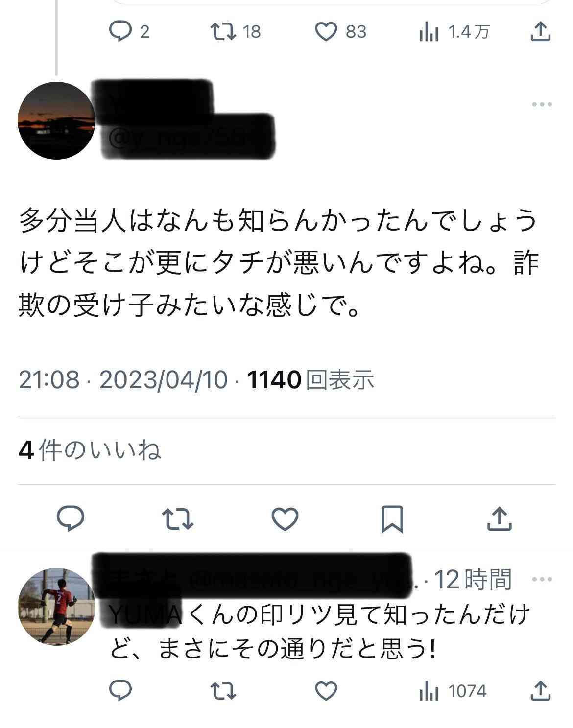Screen dimensions: 573x728
Task: Like the main tweet with heart icon
Action: pyautogui.click(x=285, y=519)
